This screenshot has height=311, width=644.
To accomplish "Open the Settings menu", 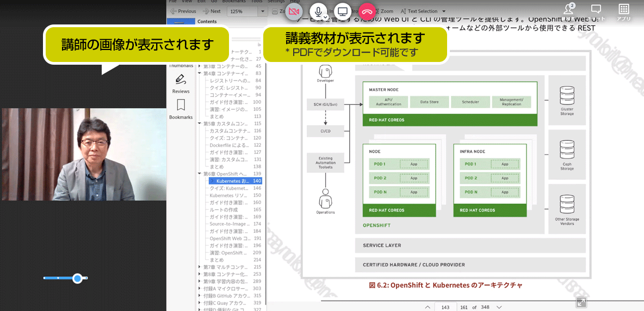I will click(276, 1).
